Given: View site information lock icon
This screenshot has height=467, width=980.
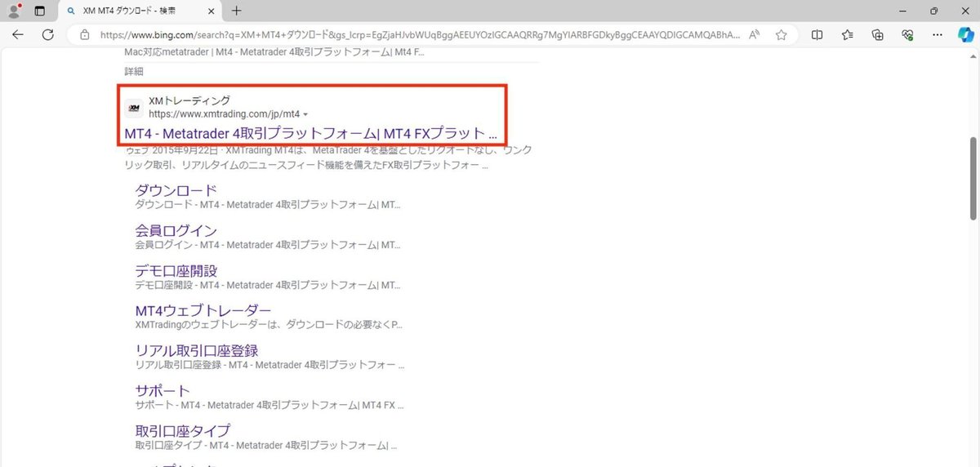Looking at the screenshot, I should (84, 35).
